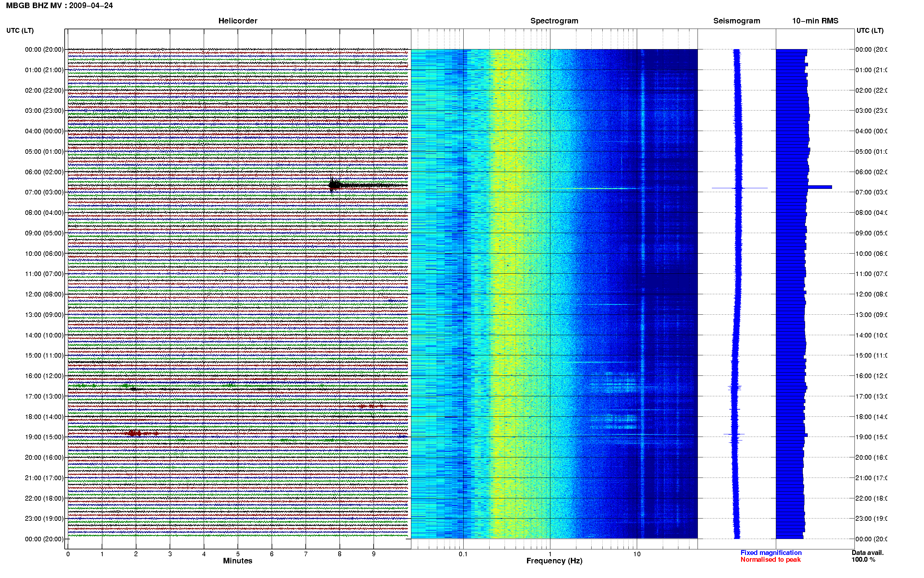Click the '1' frequency tick label
Viewport: 924px width, 578px height.
550,554
